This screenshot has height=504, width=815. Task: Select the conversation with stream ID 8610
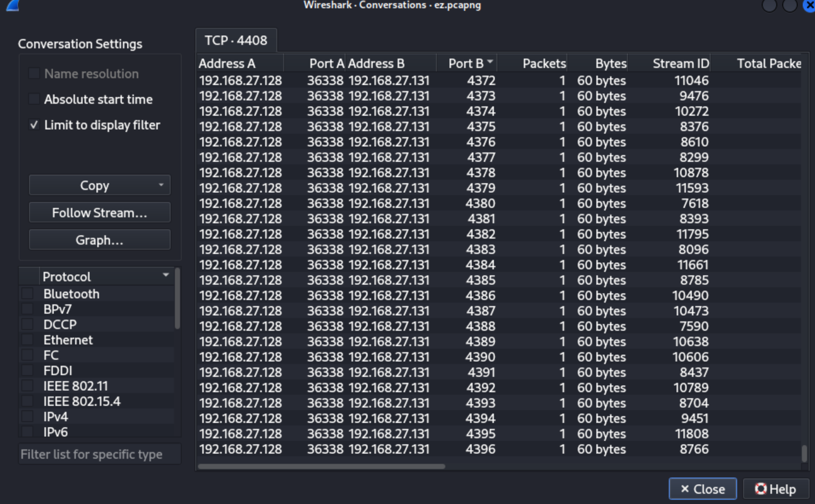tap(499, 142)
